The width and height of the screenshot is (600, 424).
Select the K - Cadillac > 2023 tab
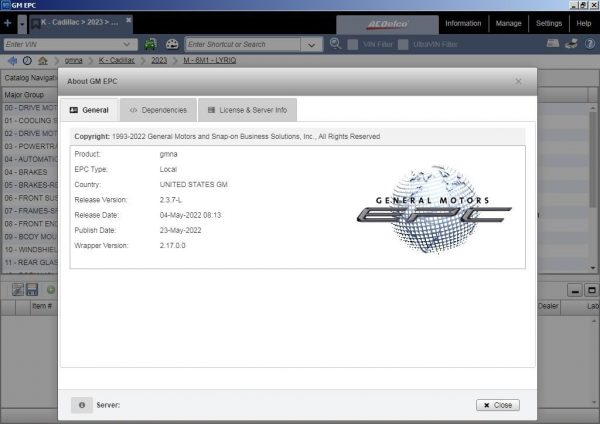click(79, 22)
